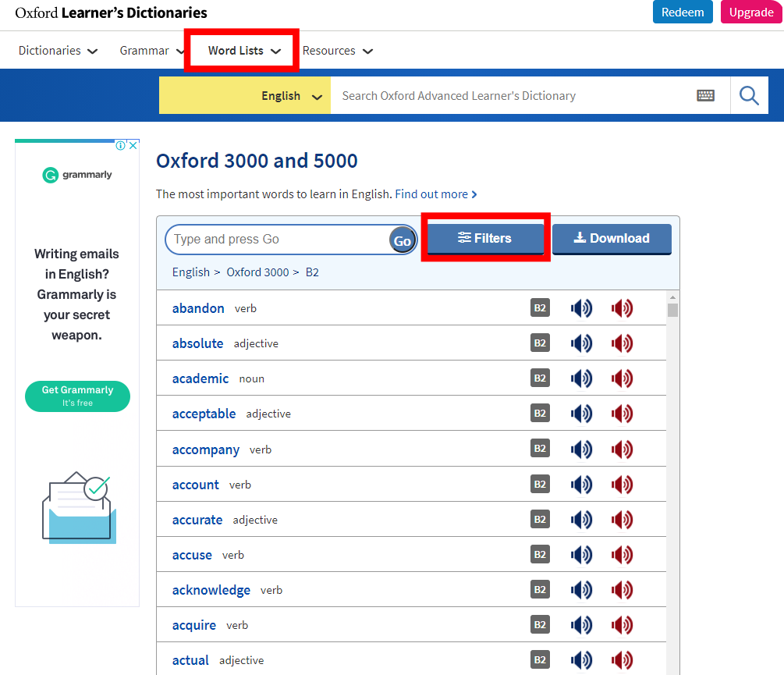Play American pronunciation for acceptable
This screenshot has width=784, height=675.
(622, 414)
